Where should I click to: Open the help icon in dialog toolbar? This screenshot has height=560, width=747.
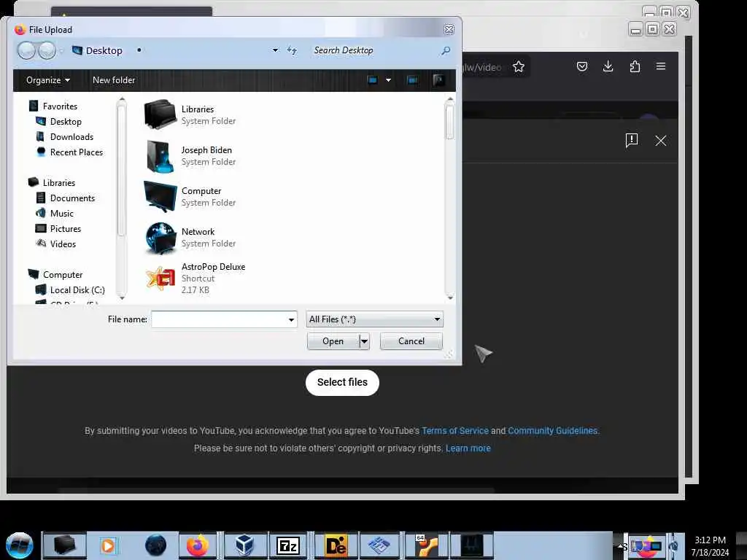(438, 80)
